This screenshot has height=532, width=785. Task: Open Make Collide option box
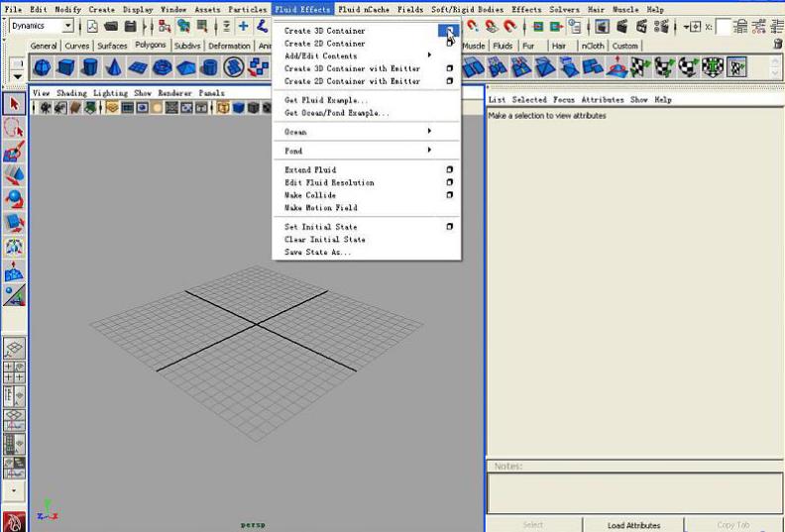coord(449,195)
